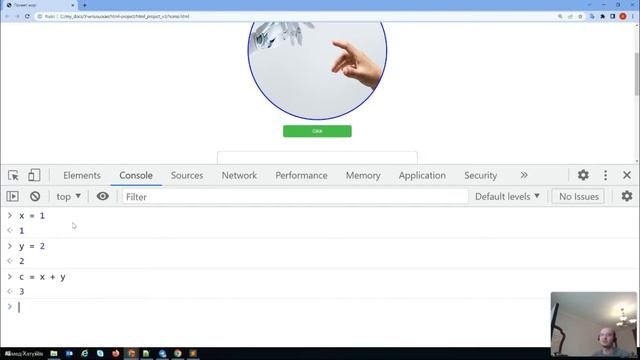Open console settings gear next to No Issues
Image resolution: width=640 pixels, height=360 pixels.
(x=627, y=196)
